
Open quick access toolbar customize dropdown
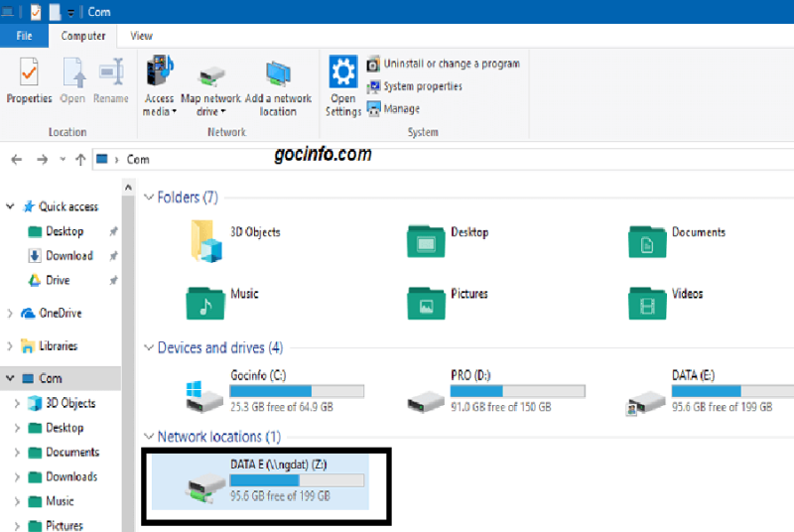[x=70, y=13]
